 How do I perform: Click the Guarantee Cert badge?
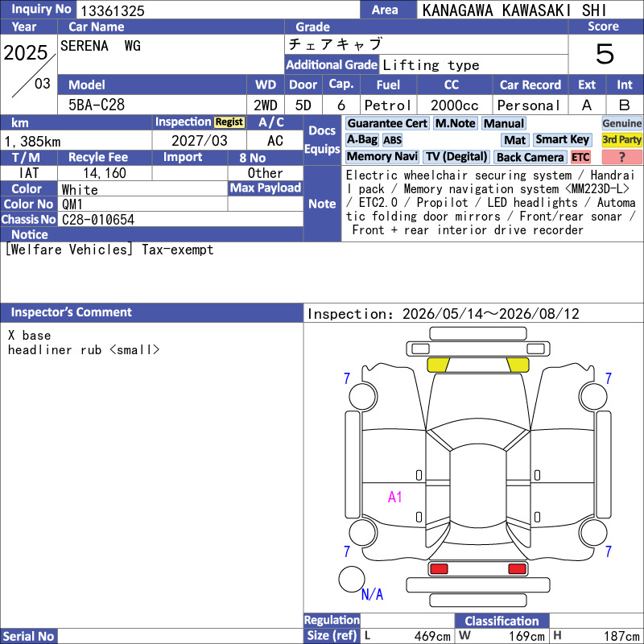click(387, 123)
